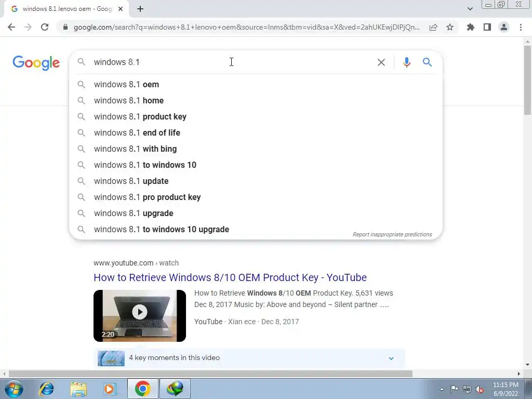This screenshot has width=532, height=399.
Task: Choose suggestion 'windows 8.1 update'
Action: tap(256, 181)
